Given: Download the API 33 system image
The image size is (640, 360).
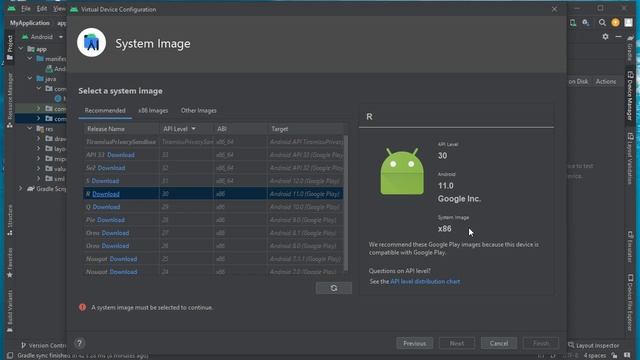Looking at the screenshot, I should tap(121, 155).
